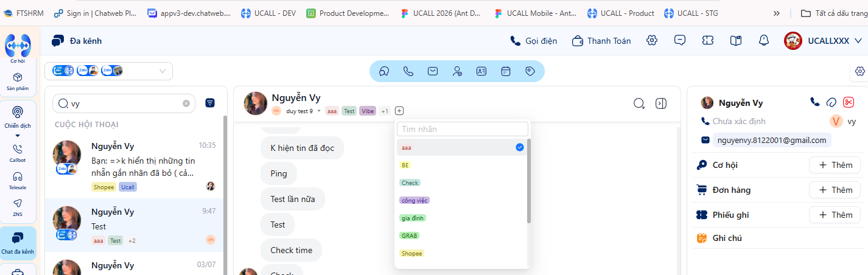Open the 10:35 Nguyễn Vy conversation

pos(135,165)
